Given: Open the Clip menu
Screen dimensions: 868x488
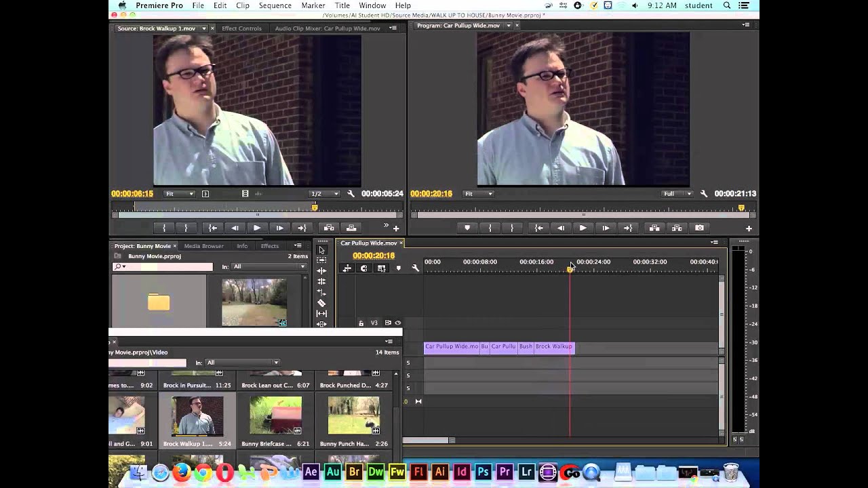Looking at the screenshot, I should tap(243, 5).
